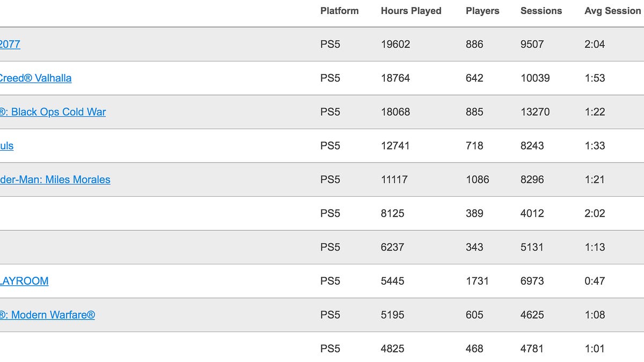Open the LAYROOM game link
The width and height of the screenshot is (644, 362).
tap(24, 281)
